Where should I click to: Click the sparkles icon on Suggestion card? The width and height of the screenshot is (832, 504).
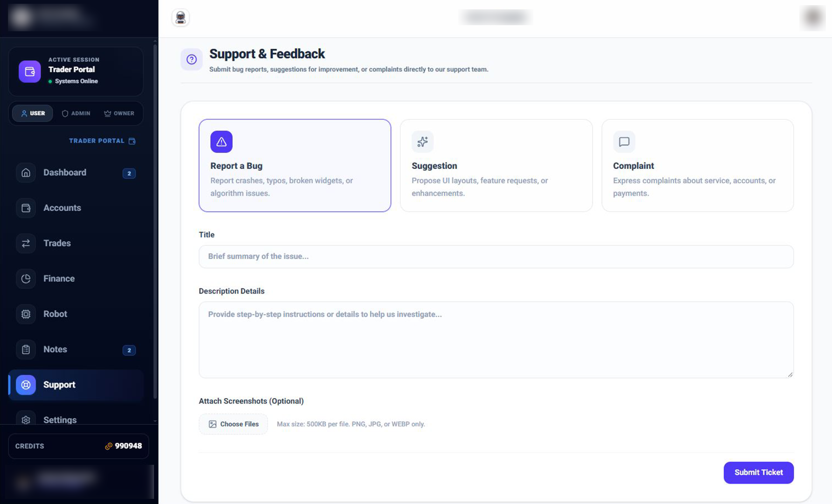[422, 141]
